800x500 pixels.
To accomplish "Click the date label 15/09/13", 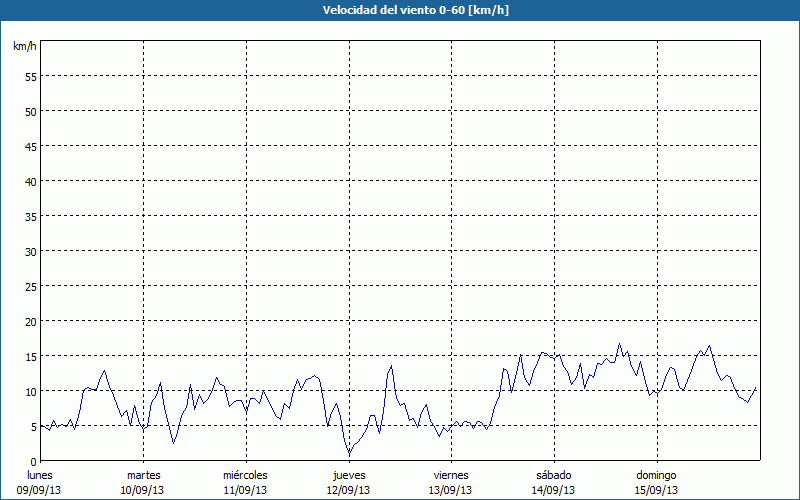I will click(656, 490).
